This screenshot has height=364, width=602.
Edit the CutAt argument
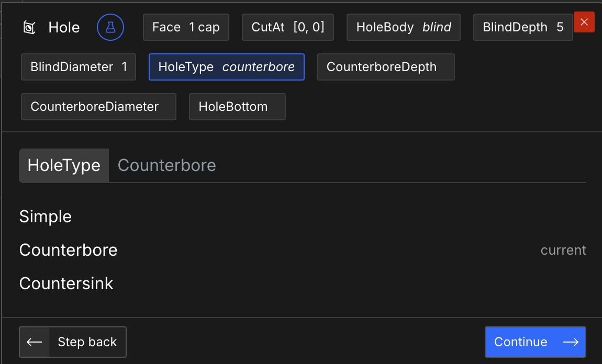[287, 27]
